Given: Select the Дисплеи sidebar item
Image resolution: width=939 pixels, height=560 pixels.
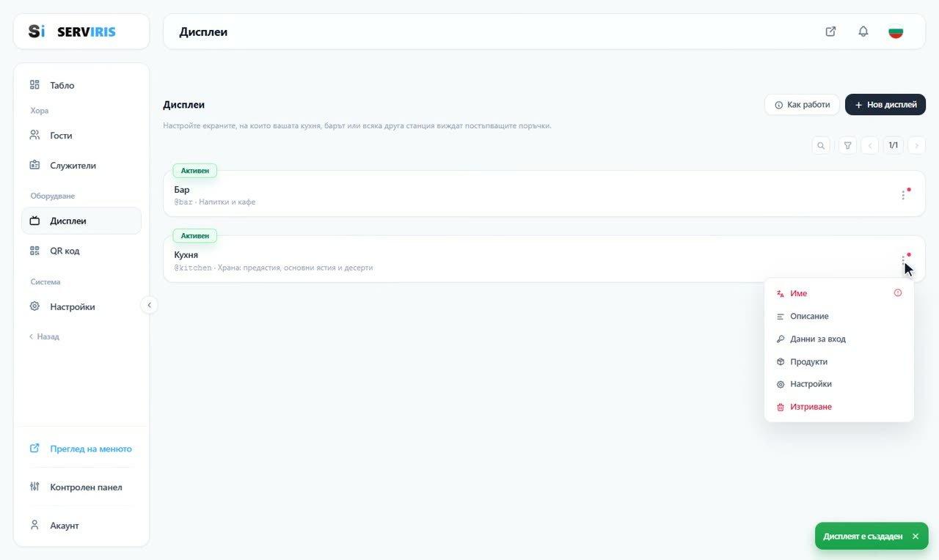Looking at the screenshot, I should (81, 221).
